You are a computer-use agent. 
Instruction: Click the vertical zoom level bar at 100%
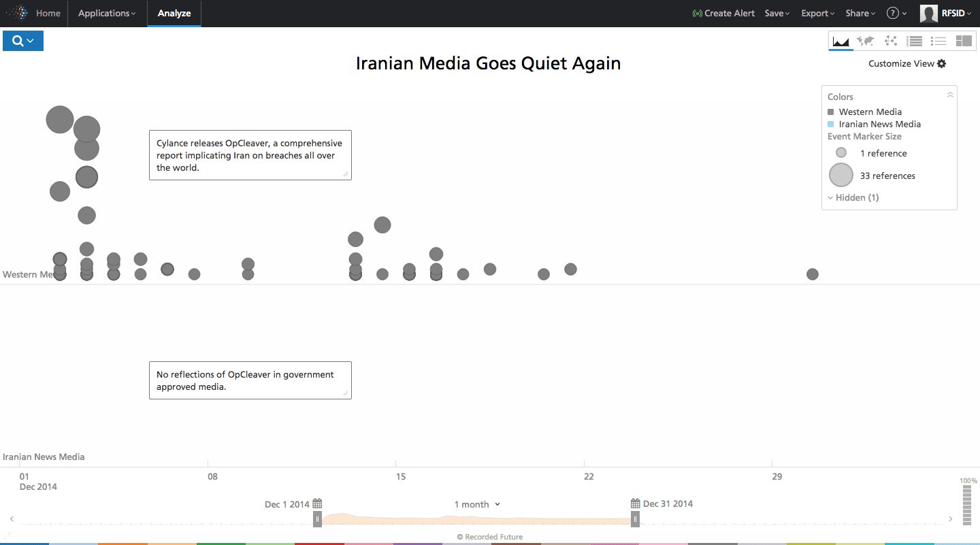968,506
